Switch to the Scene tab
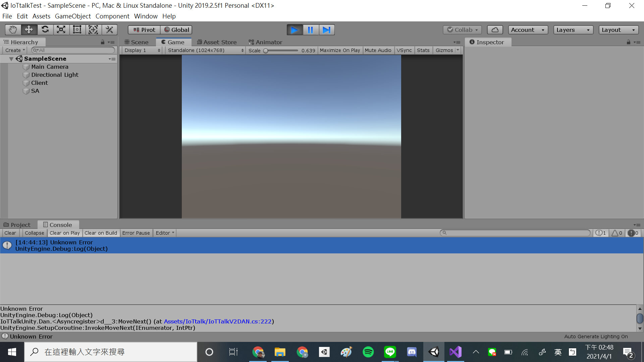 (x=136, y=42)
